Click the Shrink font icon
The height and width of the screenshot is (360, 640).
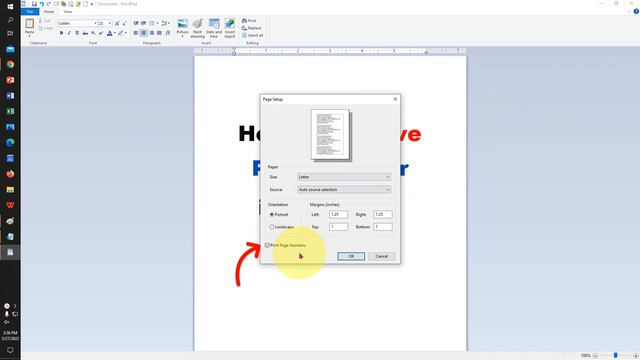124,23
